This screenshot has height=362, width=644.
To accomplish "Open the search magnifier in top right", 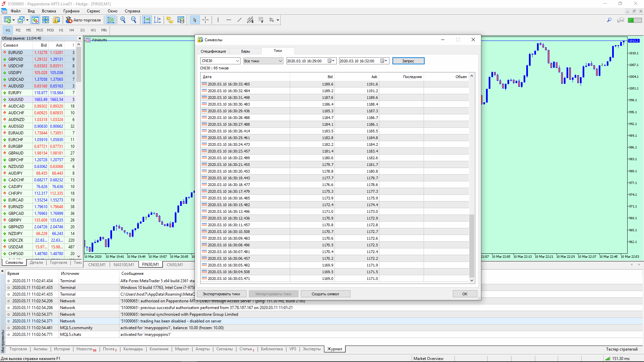I will point(609,20).
